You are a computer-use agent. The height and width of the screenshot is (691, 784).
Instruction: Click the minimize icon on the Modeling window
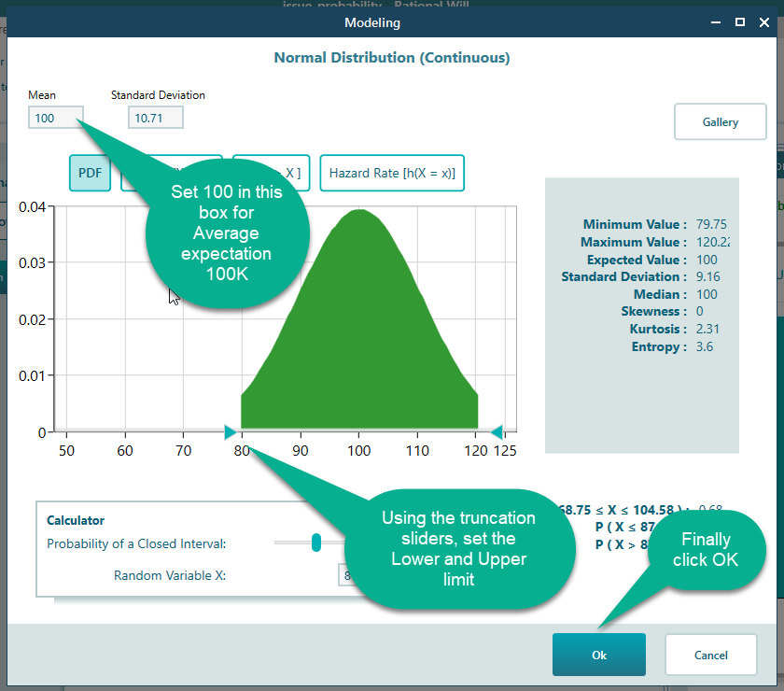coord(715,21)
